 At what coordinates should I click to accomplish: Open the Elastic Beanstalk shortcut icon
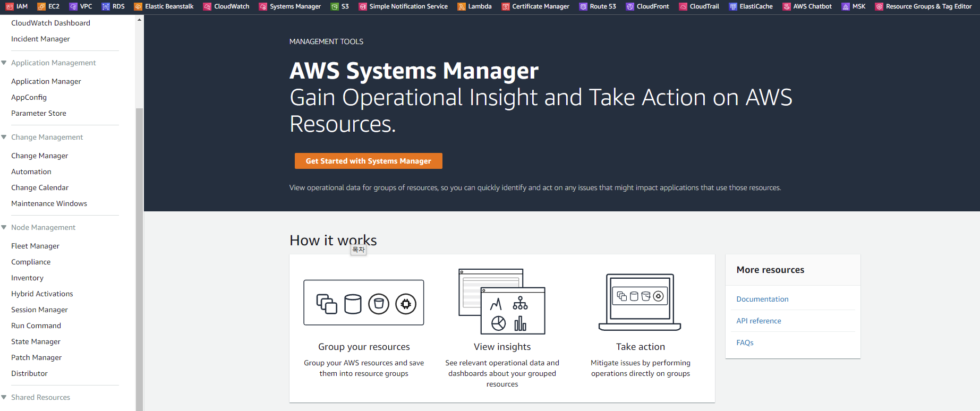(x=138, y=7)
